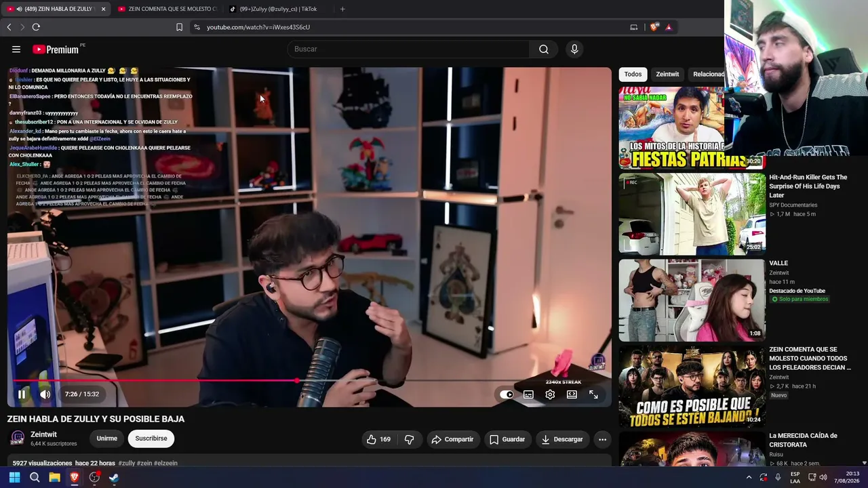Dislike the video
The image size is (868, 488).
409,439
